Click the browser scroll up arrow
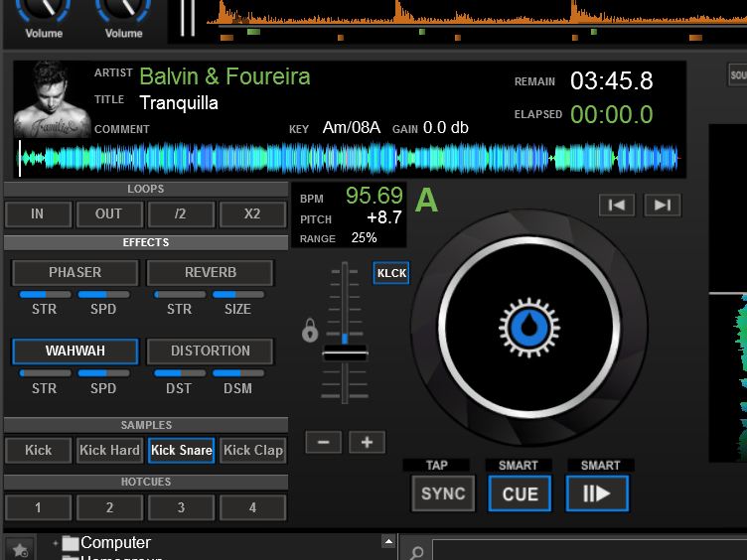This screenshot has height=560, width=747. [388, 541]
